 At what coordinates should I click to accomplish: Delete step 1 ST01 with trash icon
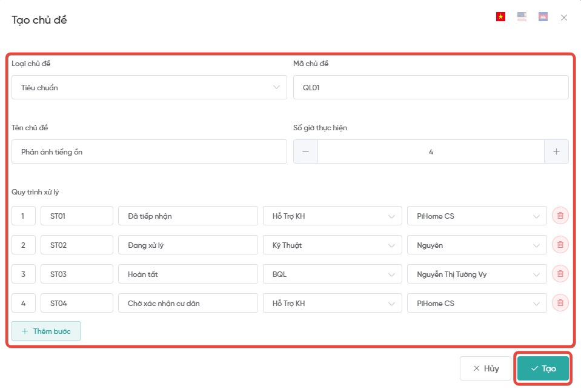(560, 216)
